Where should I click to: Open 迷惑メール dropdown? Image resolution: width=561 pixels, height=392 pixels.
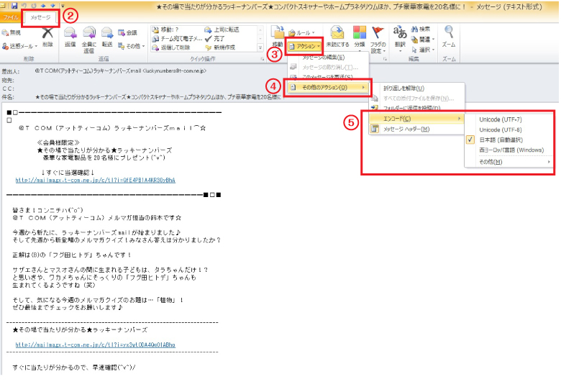(19, 46)
